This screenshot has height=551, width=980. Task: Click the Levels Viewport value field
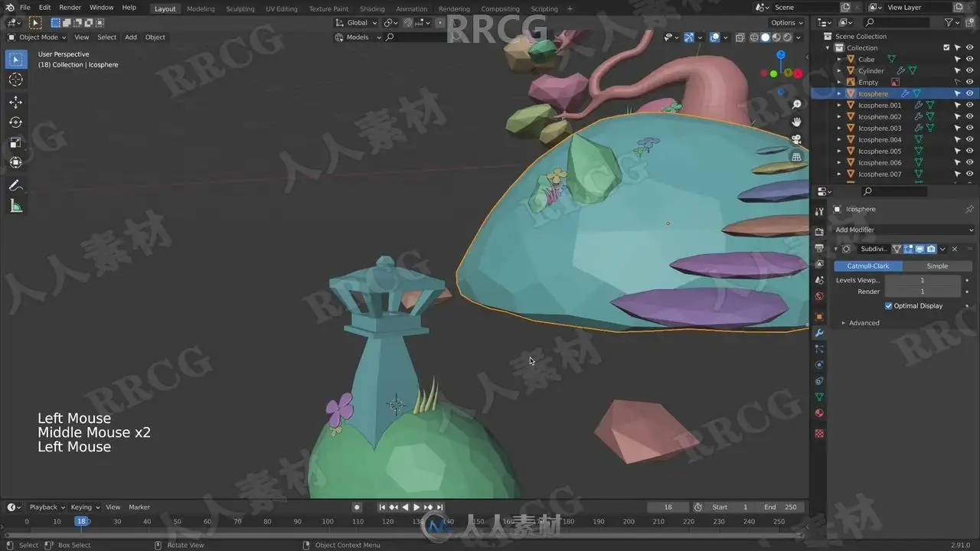click(922, 281)
